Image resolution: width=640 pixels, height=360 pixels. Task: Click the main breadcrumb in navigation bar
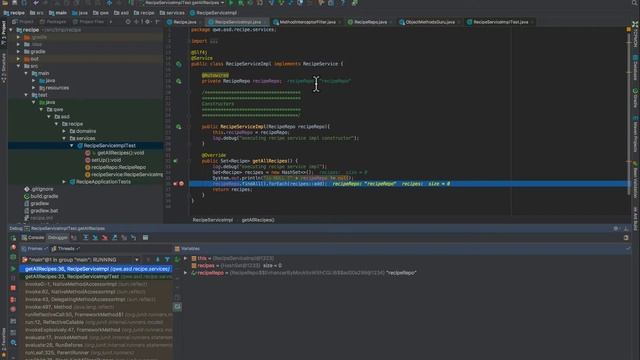pyautogui.click(x=58, y=13)
